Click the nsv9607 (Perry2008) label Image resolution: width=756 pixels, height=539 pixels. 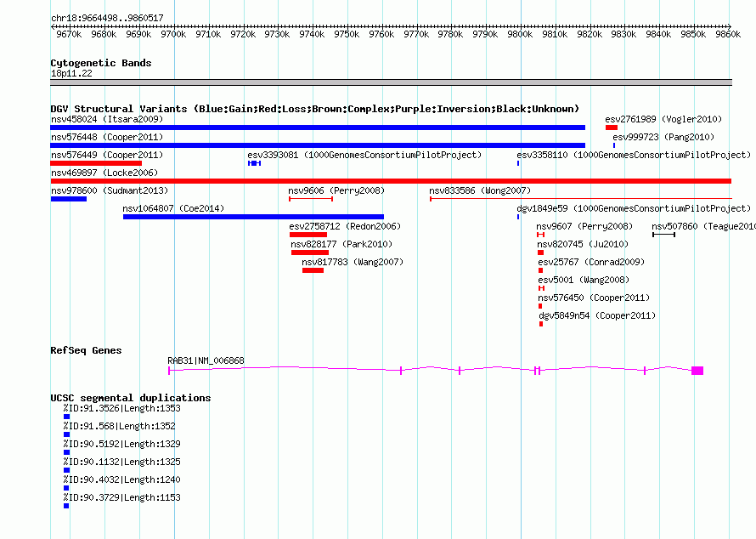(585, 226)
